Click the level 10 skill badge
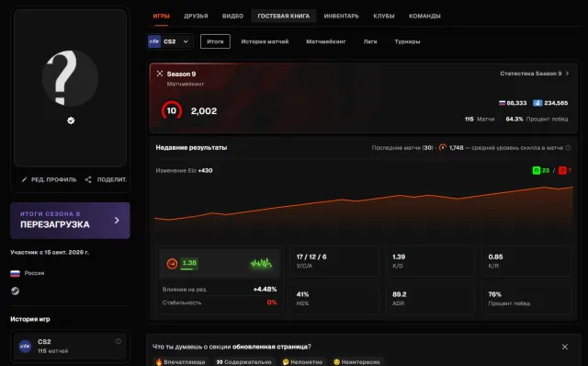The image size is (588, 366). [172, 110]
